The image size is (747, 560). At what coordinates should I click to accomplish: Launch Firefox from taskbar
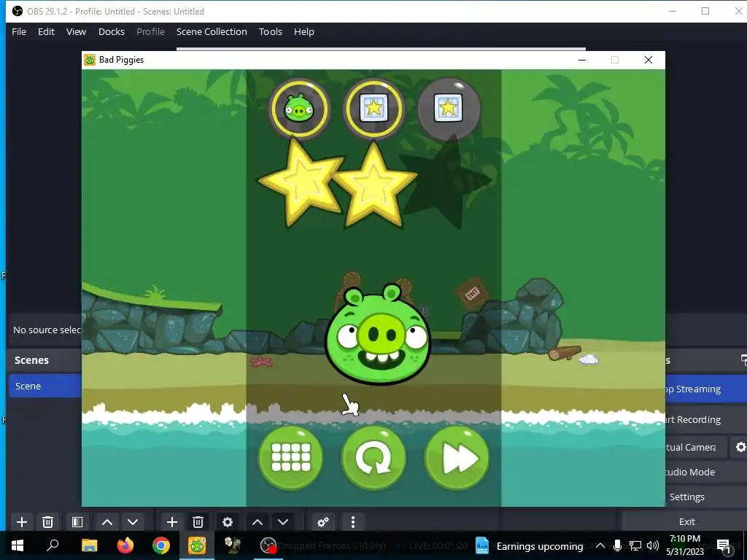[x=125, y=545]
